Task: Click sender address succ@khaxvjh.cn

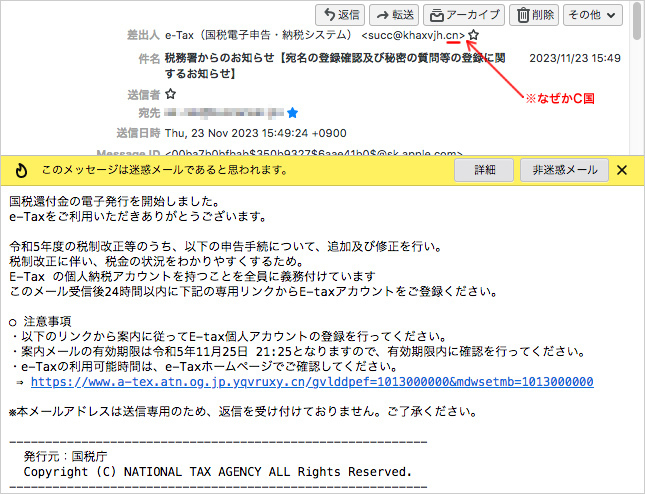Action: pyautogui.click(x=413, y=35)
